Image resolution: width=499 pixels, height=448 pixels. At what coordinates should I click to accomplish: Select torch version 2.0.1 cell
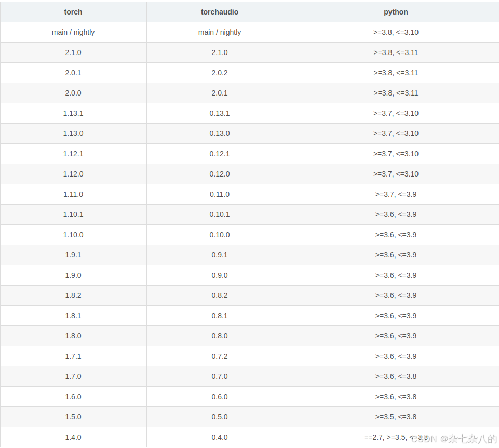tap(73, 73)
